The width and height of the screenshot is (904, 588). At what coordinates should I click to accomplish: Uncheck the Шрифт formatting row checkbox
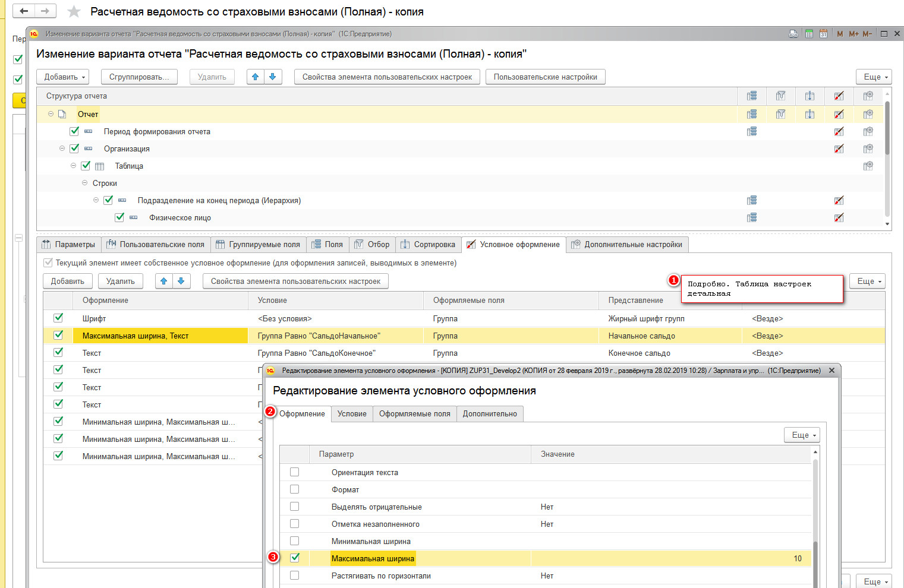click(58, 318)
